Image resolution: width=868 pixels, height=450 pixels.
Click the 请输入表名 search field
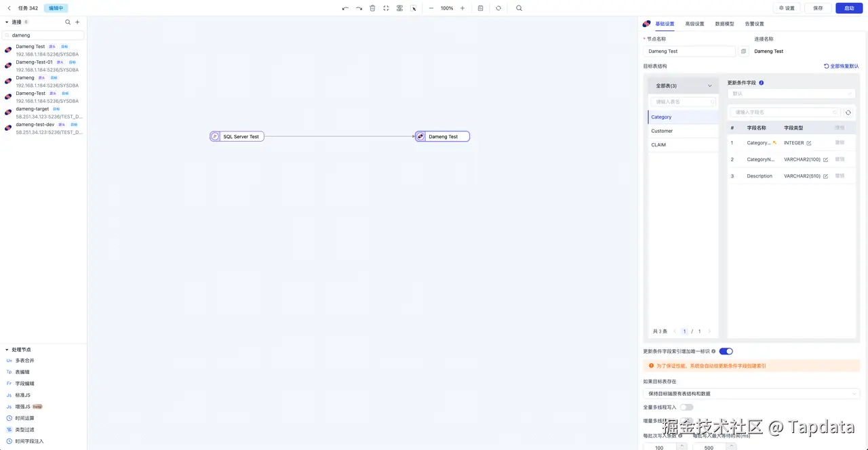point(683,102)
